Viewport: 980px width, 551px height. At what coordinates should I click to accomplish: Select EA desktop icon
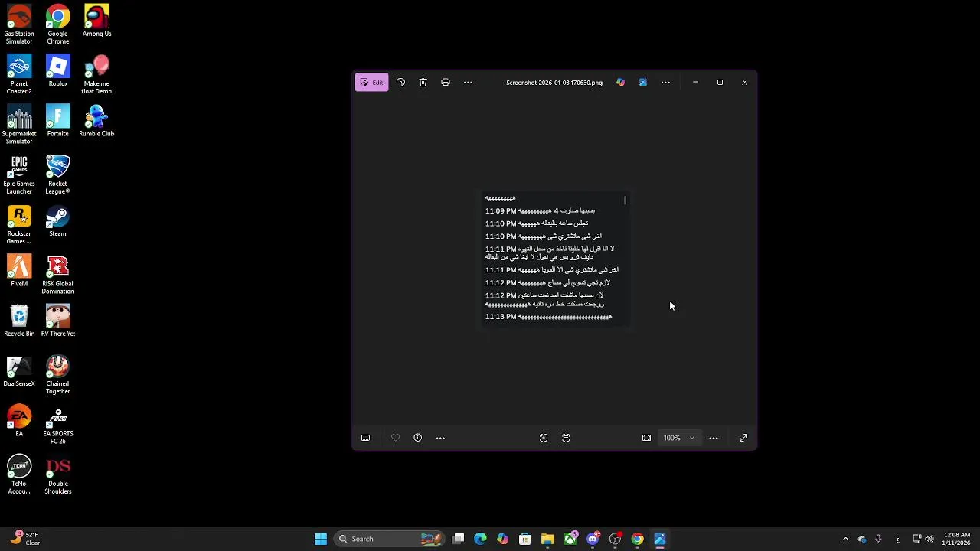coord(19,421)
